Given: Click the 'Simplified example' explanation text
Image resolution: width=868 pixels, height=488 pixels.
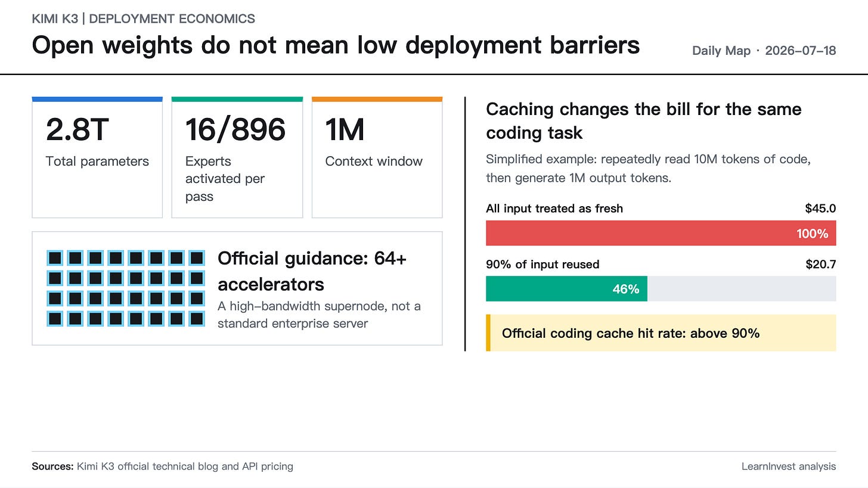Looking at the screenshot, I should (648, 169).
